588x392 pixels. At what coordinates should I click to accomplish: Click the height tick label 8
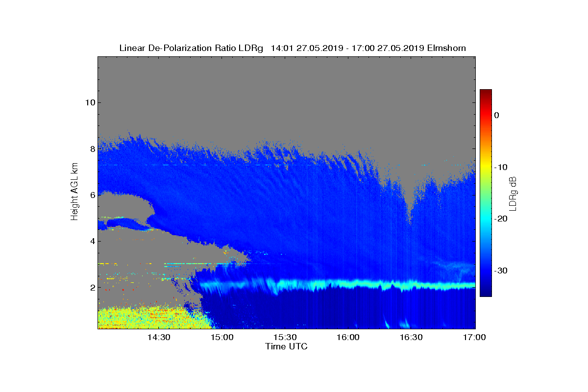click(x=92, y=148)
